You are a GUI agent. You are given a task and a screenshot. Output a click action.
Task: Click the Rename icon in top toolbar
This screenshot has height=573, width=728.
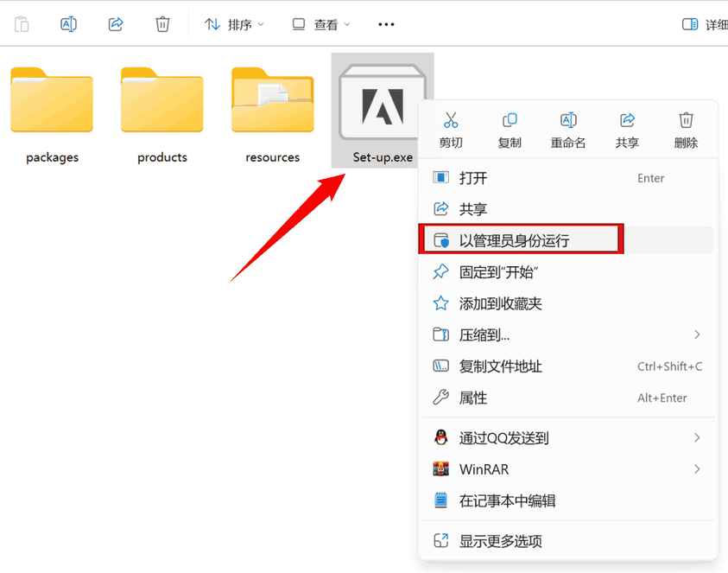tap(69, 24)
